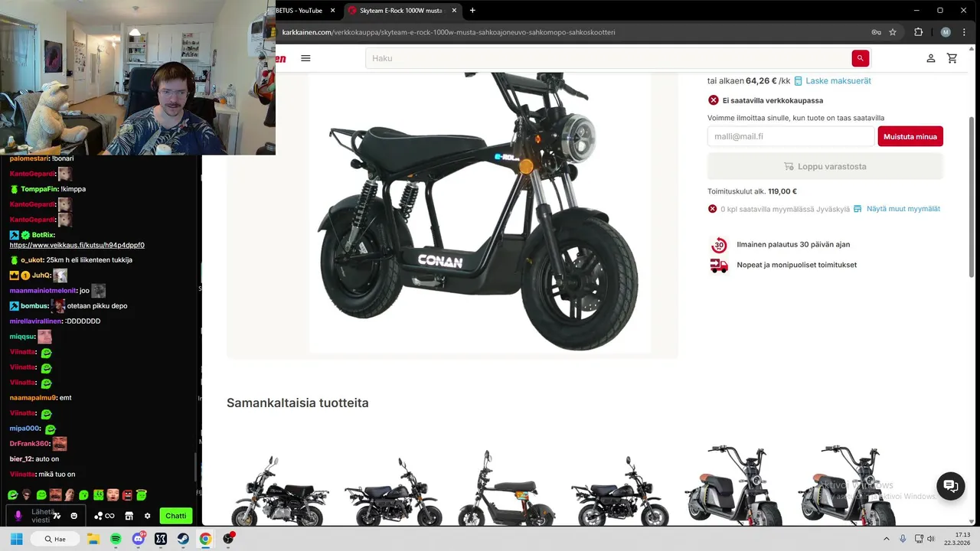
Task: Click the Windows Start button
Action: click(x=16, y=539)
